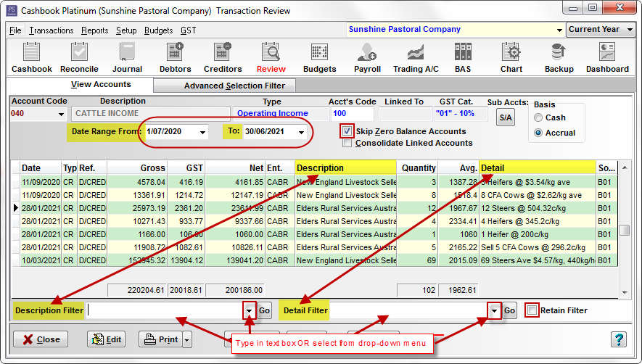Open the BAS toolbar icon
This screenshot has width=642, height=364.
463,58
